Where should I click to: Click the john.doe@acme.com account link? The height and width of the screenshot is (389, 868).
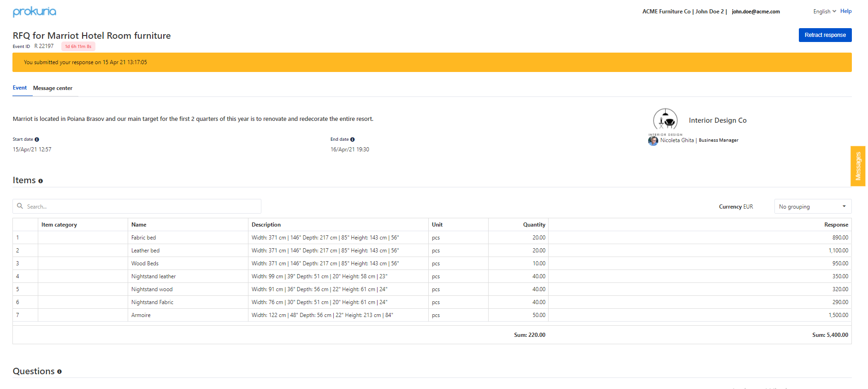[756, 12]
